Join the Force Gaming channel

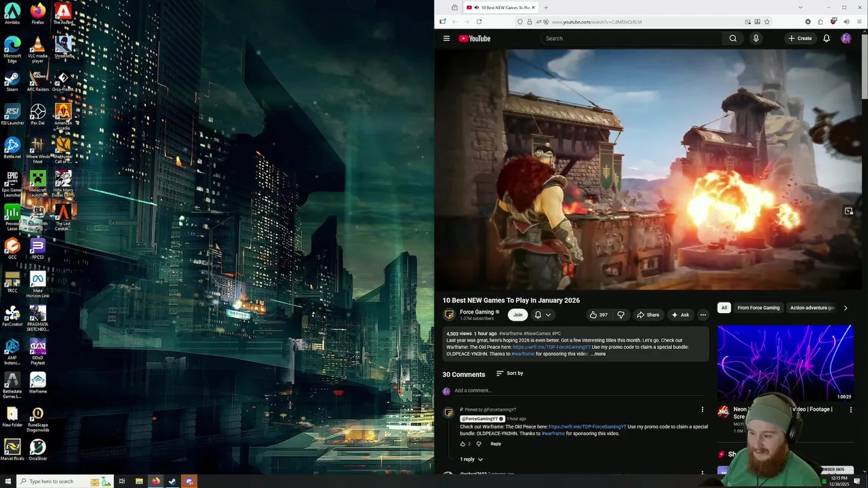(518, 314)
